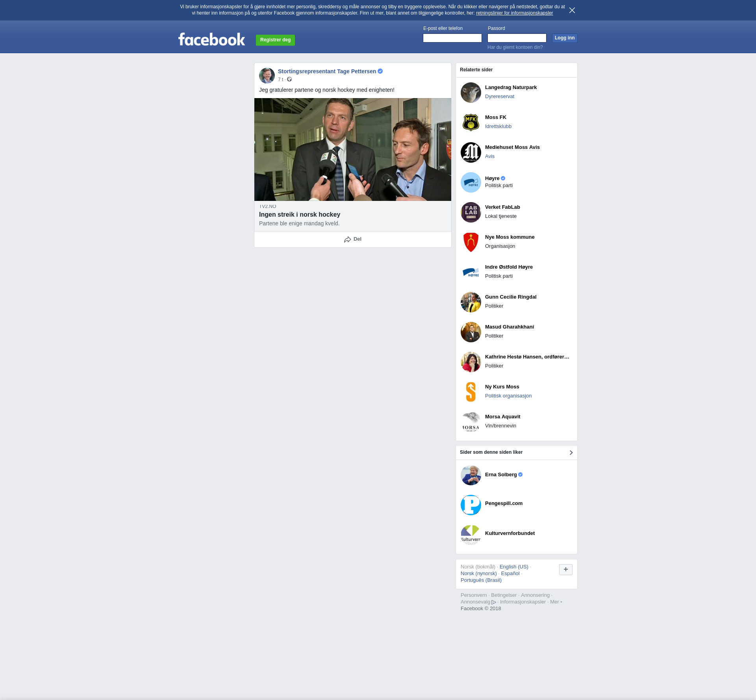Click the Høyre party logo icon

click(471, 182)
